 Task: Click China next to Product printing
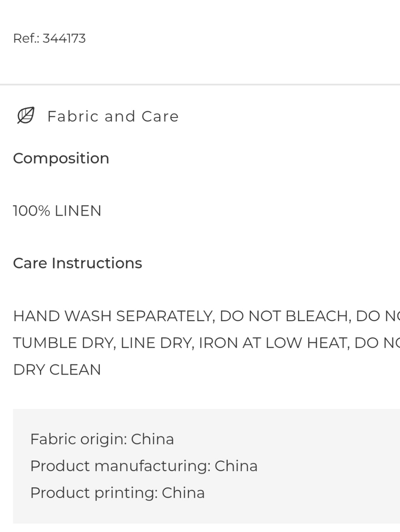(183, 493)
